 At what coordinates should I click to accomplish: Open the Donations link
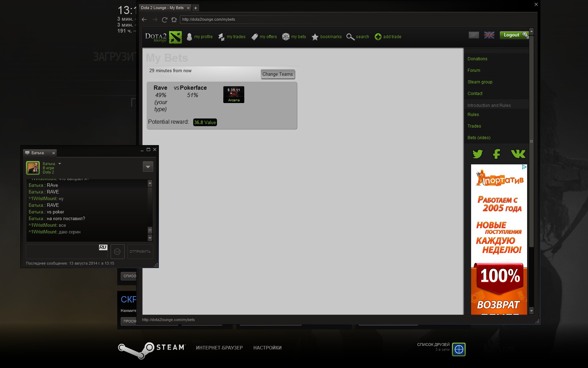(x=477, y=59)
